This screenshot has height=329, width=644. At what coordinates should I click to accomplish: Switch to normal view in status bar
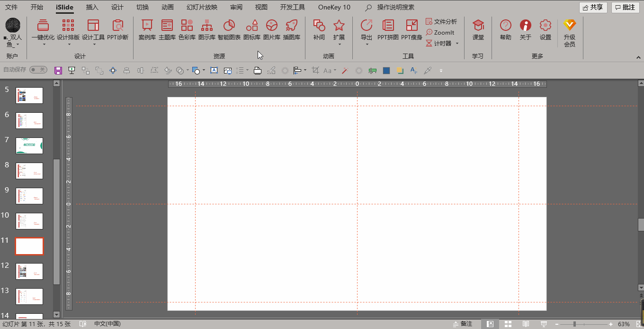coord(490,324)
